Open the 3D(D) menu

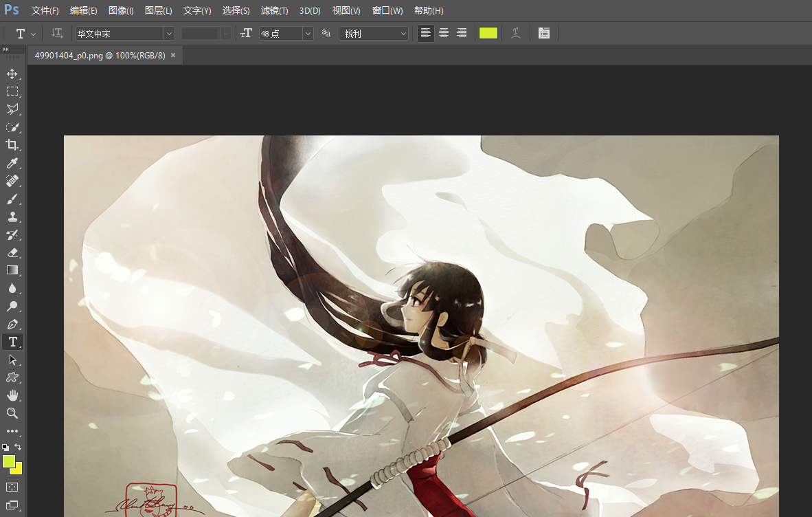pos(310,10)
